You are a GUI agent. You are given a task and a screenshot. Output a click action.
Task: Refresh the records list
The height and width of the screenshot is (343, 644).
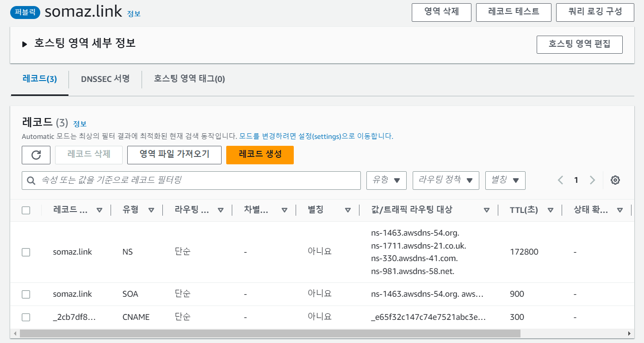pyautogui.click(x=36, y=155)
